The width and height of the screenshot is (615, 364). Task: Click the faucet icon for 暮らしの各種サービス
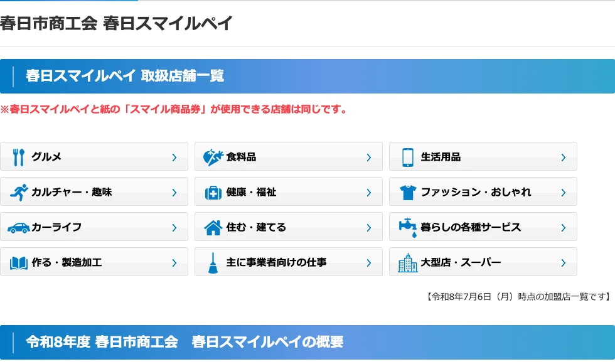tap(408, 227)
